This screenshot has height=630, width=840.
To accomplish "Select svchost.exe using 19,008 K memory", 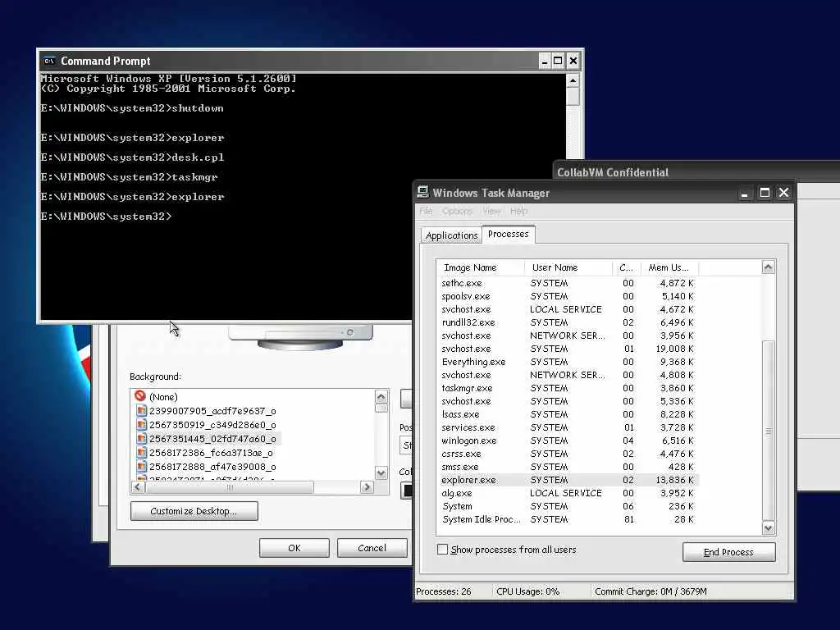I will tap(568, 349).
